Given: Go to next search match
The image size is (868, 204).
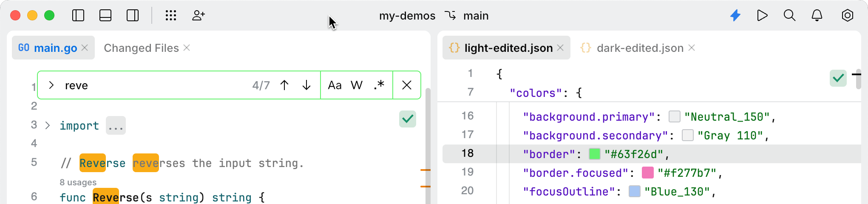Looking at the screenshot, I should (x=306, y=85).
